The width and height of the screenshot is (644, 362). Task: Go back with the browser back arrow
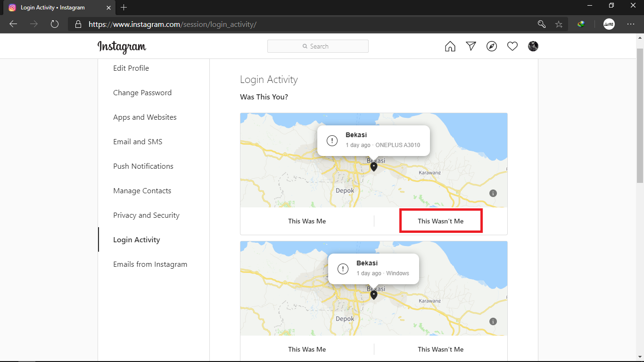click(13, 24)
